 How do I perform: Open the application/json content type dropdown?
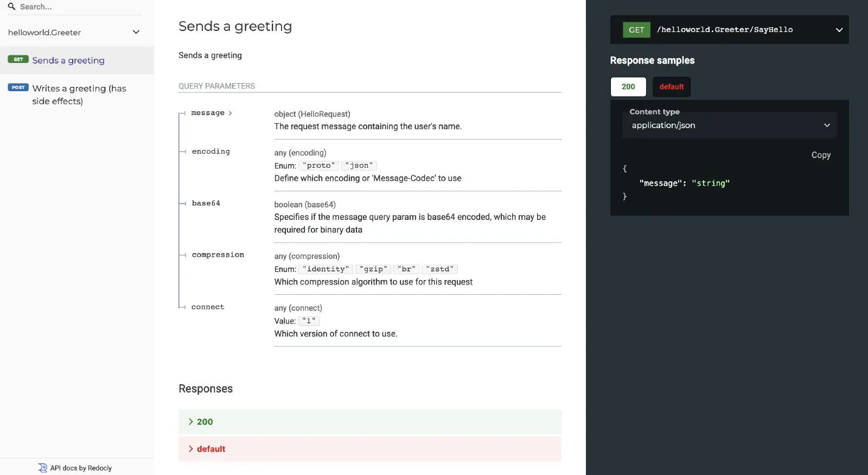point(729,125)
